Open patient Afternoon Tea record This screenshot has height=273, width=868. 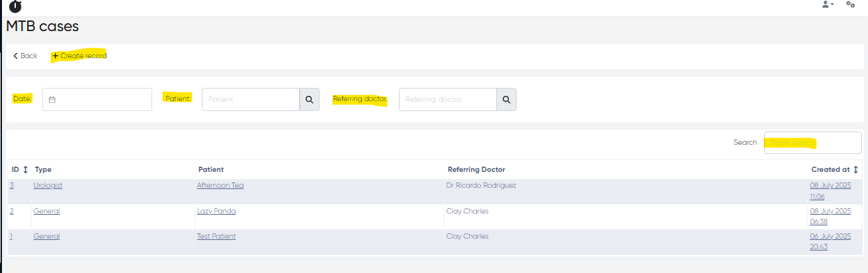[220, 186]
